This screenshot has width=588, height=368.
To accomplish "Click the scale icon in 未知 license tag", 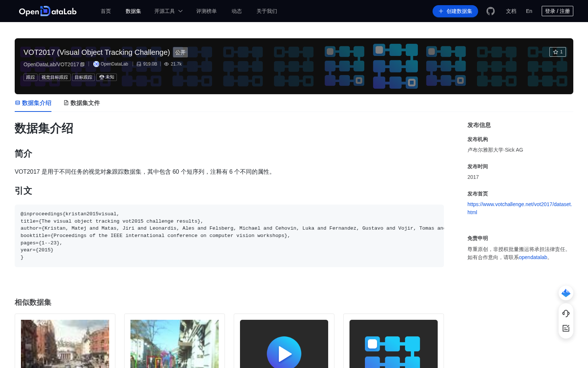I will coord(102,77).
